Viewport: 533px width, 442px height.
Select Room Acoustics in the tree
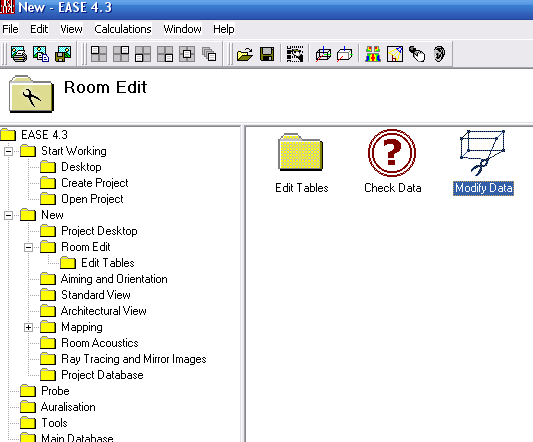(x=100, y=343)
